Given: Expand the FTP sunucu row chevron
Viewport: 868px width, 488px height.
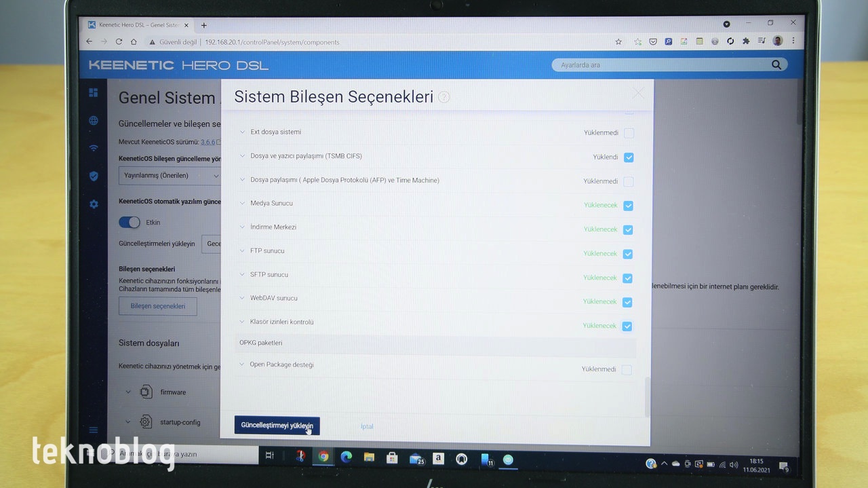Looking at the screenshot, I should [243, 250].
